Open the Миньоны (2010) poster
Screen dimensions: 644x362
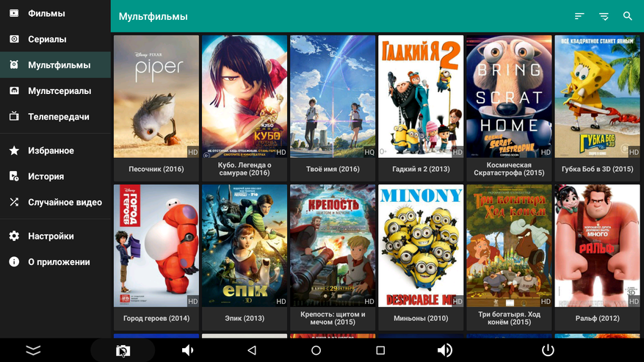point(421,245)
